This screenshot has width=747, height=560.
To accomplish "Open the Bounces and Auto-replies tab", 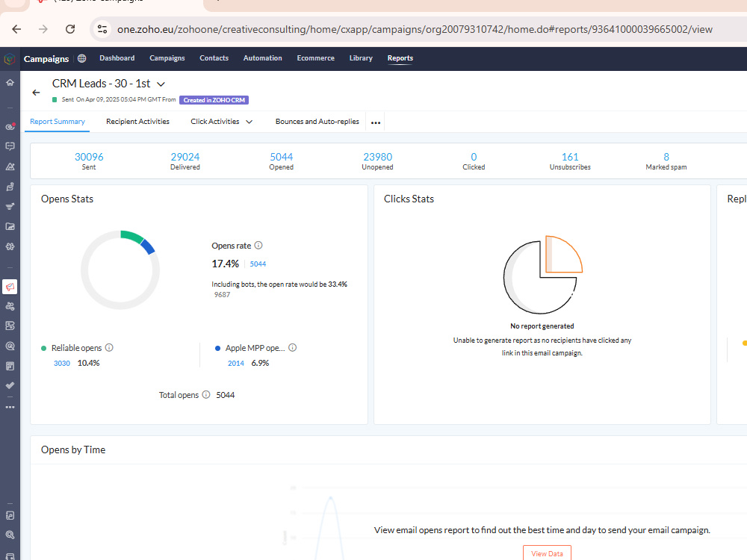I will [317, 122].
